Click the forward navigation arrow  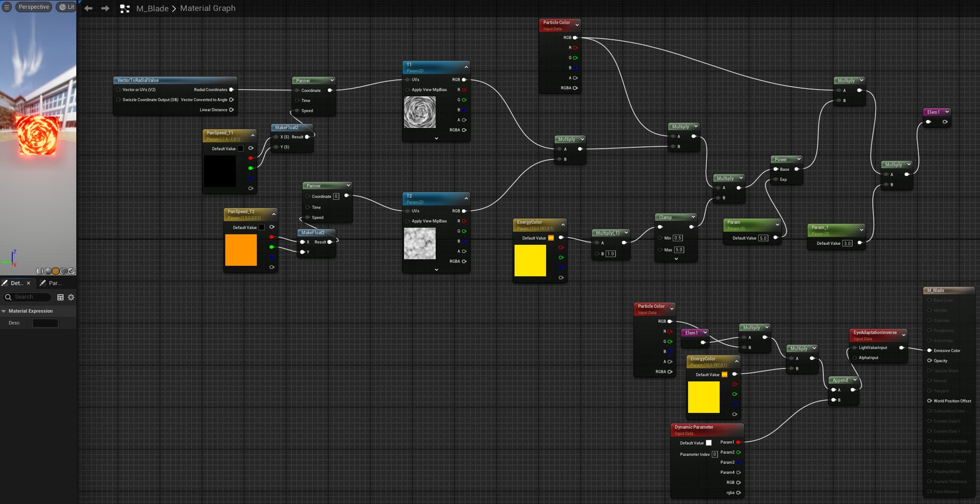pos(105,8)
